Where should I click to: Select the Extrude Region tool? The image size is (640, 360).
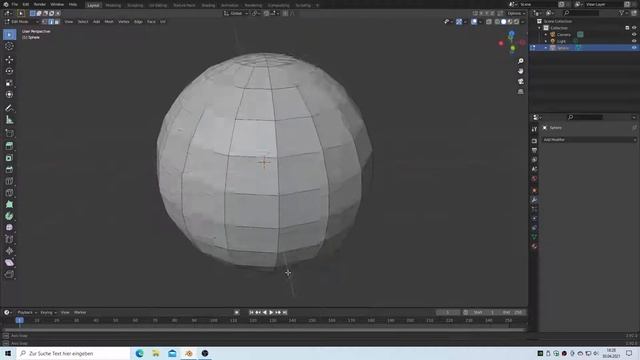click(9, 146)
